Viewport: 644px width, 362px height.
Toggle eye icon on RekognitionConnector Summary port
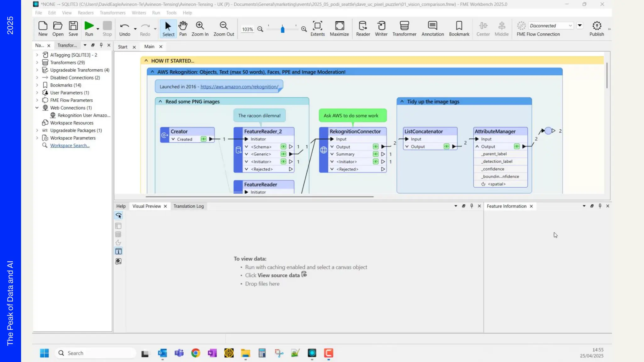tap(375, 154)
